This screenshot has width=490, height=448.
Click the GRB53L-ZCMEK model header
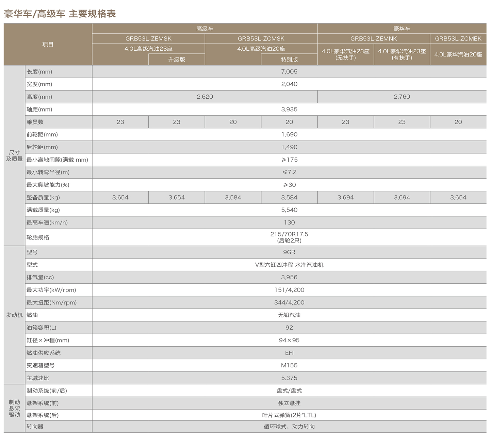tap(458, 38)
